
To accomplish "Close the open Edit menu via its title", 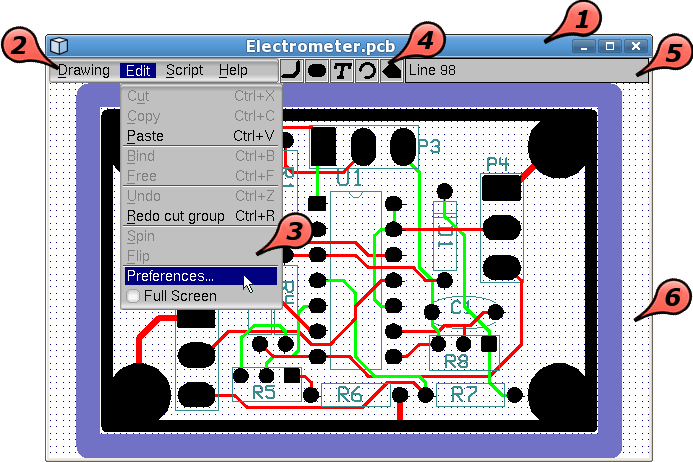I will pyautogui.click(x=137, y=70).
